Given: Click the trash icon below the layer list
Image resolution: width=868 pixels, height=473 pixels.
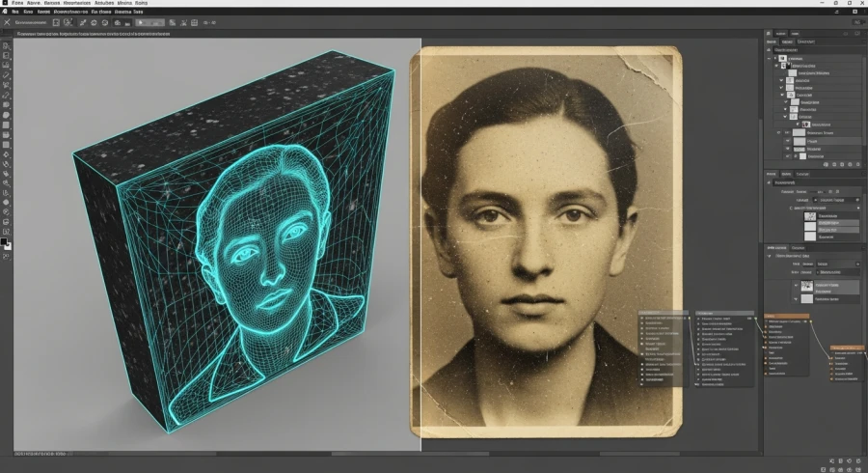Looking at the screenshot, I should pos(858,164).
